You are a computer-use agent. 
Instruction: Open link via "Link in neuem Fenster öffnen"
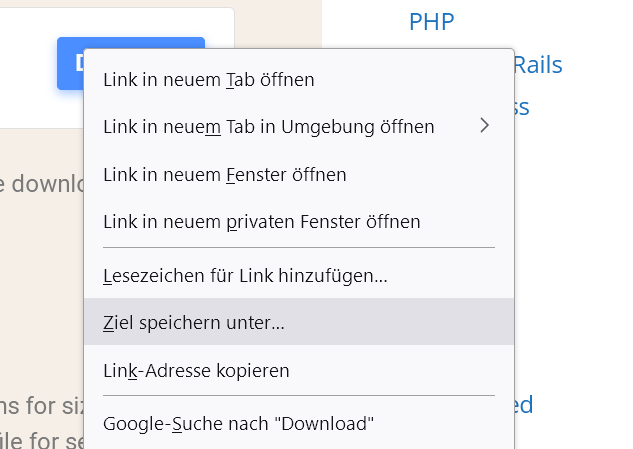pyautogui.click(x=225, y=175)
